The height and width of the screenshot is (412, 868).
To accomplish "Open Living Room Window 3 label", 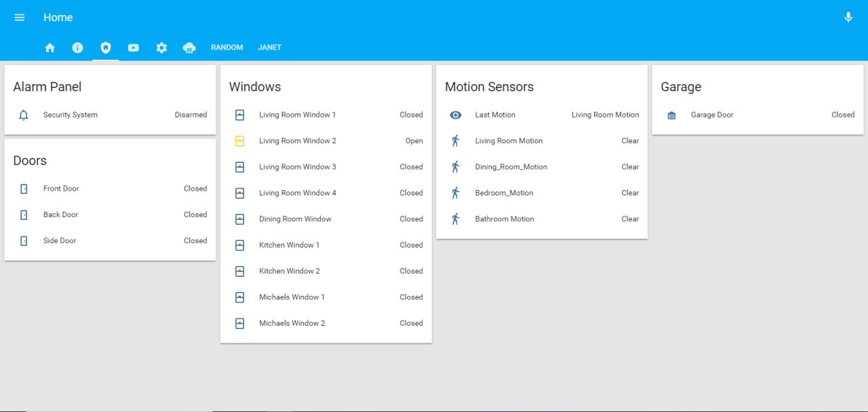I will 297,167.
